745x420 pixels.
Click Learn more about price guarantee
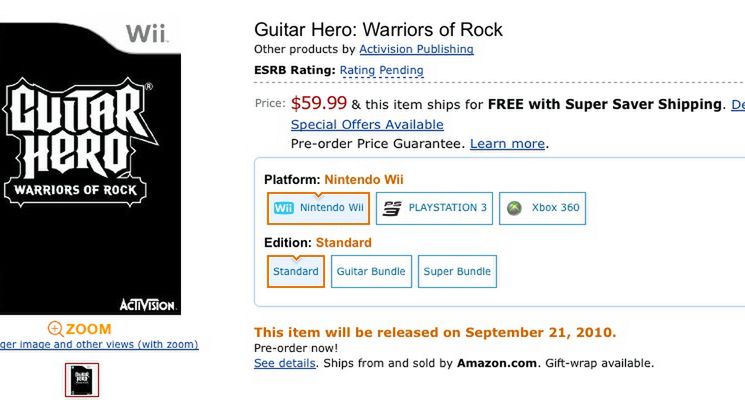tap(507, 144)
